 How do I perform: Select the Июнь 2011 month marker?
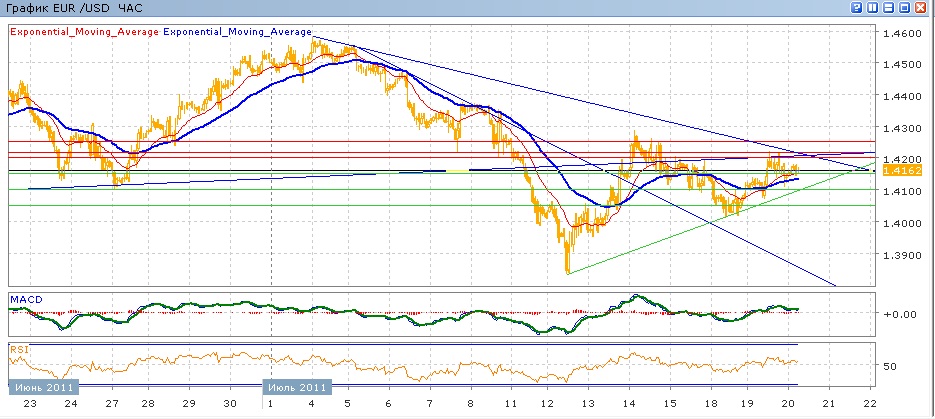(44, 387)
